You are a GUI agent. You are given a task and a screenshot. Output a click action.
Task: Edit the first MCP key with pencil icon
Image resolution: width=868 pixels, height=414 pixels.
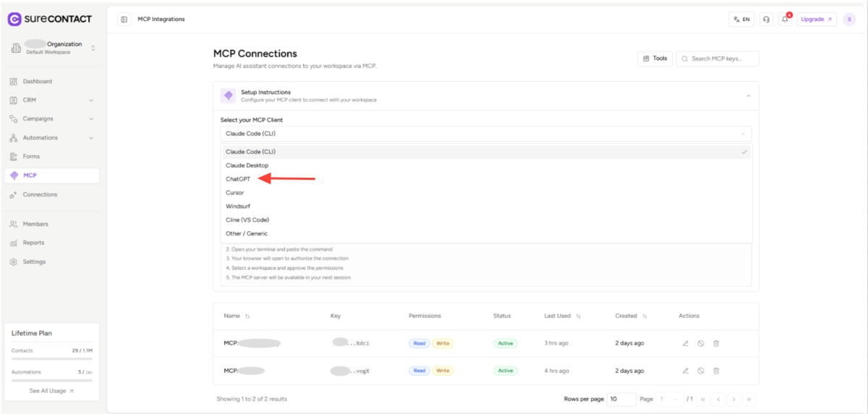click(686, 343)
